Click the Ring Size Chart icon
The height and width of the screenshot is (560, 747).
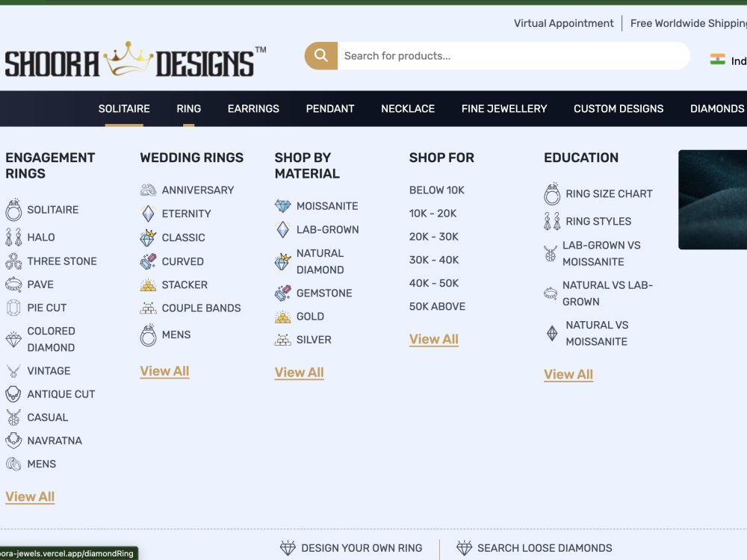[x=552, y=193]
